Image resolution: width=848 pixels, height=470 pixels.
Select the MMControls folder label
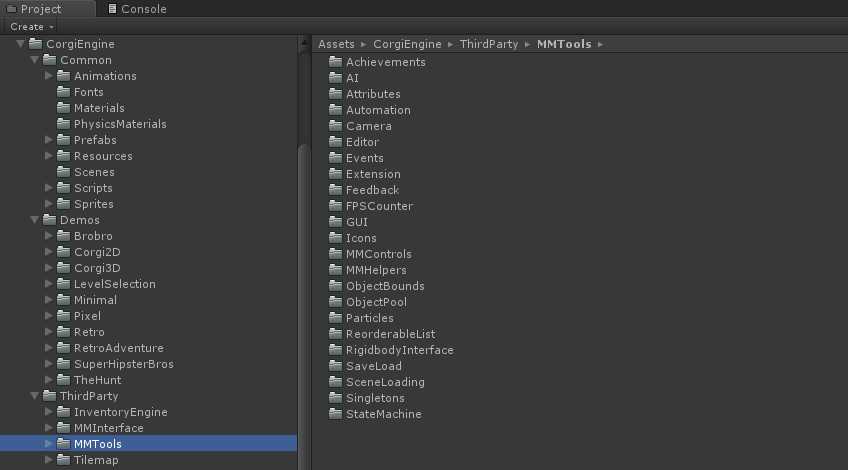378,254
